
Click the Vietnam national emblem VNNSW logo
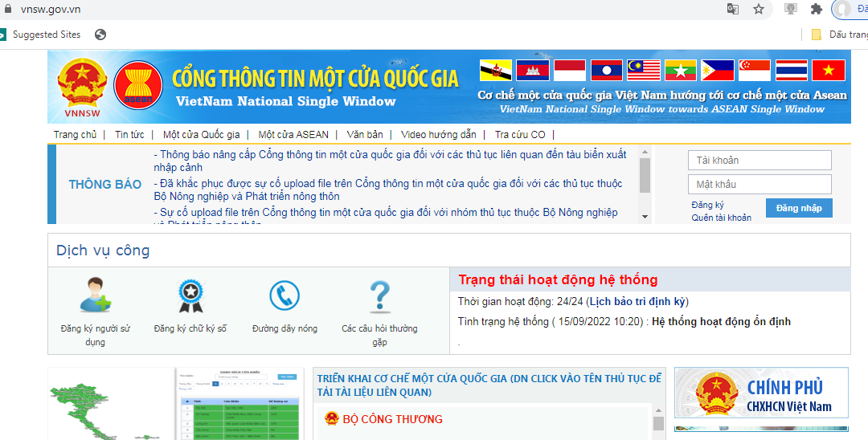82,87
